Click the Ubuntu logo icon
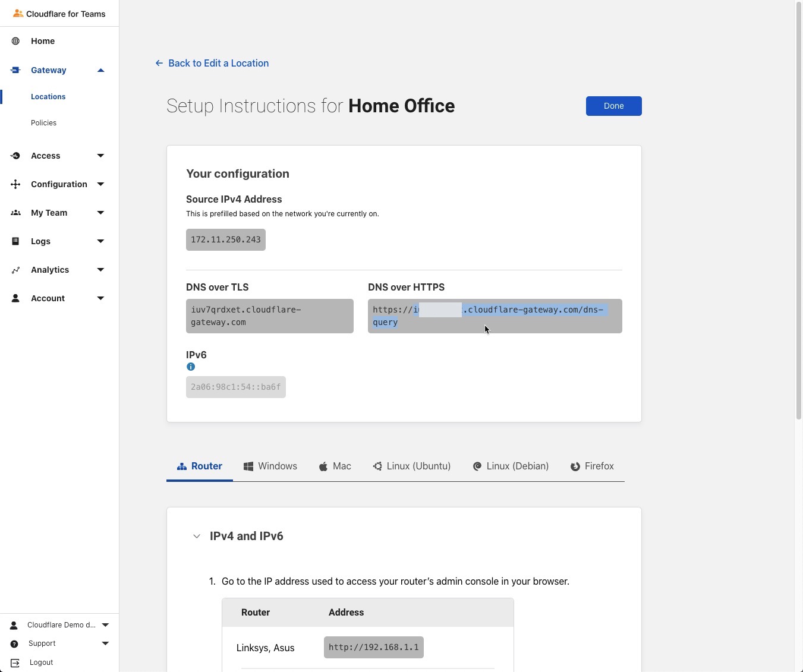The image size is (803, 672). [x=377, y=466]
